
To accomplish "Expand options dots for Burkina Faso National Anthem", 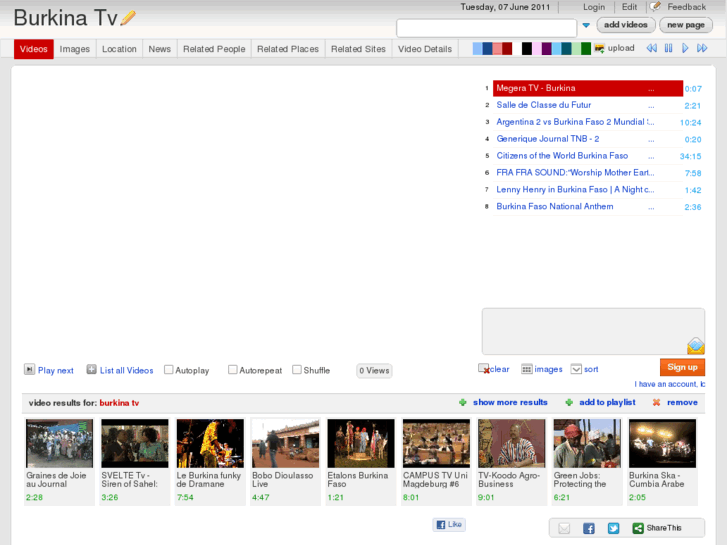I will click(651, 208).
